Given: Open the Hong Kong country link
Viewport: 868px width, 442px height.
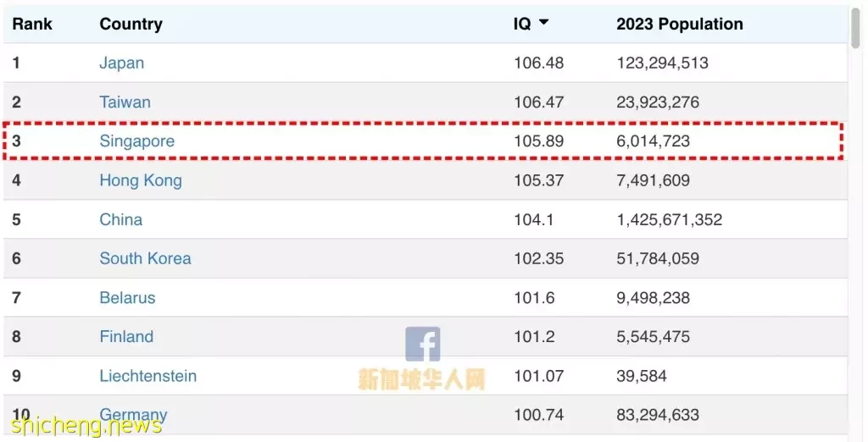Looking at the screenshot, I should (141, 180).
